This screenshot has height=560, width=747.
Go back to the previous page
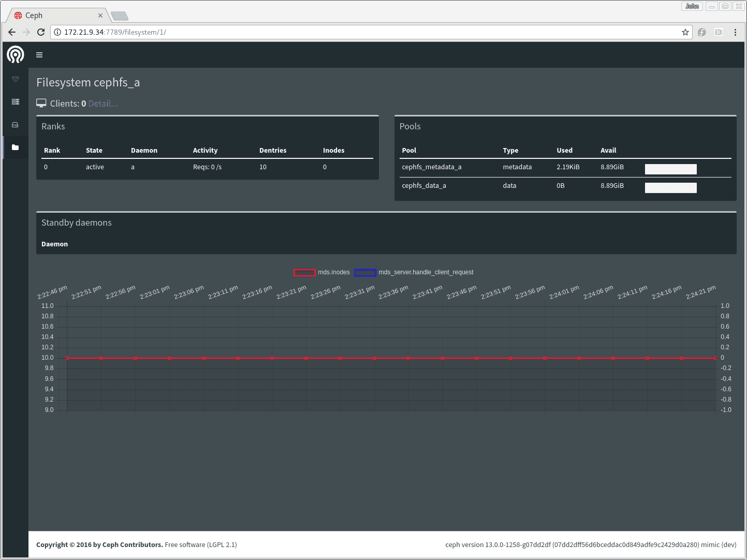tap(12, 32)
